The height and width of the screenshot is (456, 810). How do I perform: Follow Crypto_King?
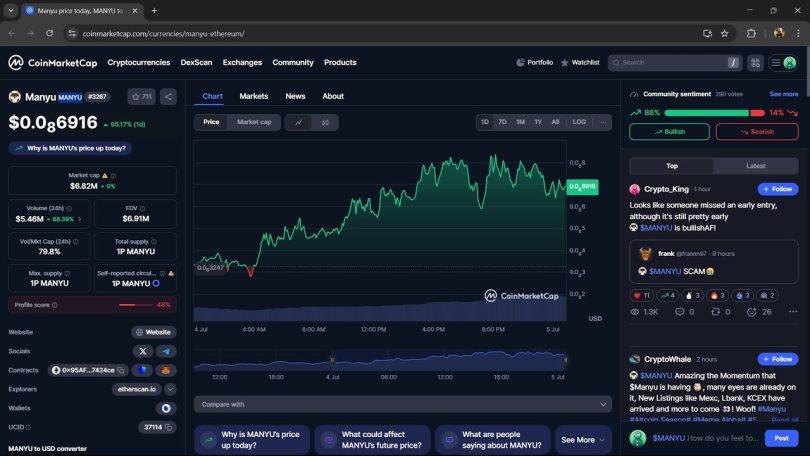tap(778, 189)
